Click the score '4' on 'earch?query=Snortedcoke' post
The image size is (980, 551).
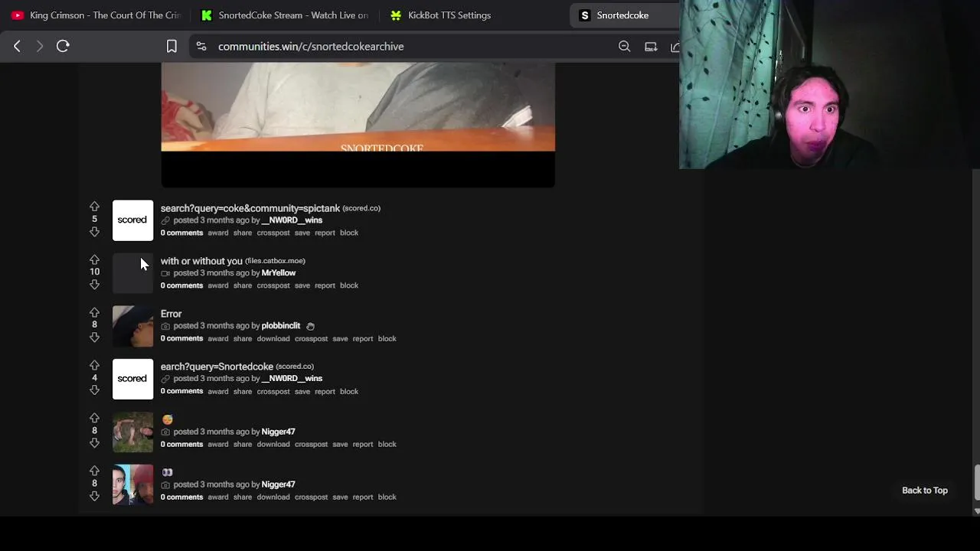coord(94,377)
